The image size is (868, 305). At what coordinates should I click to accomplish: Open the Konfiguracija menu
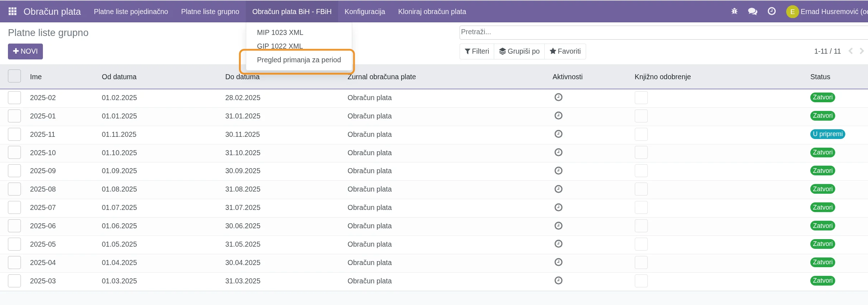(x=364, y=12)
